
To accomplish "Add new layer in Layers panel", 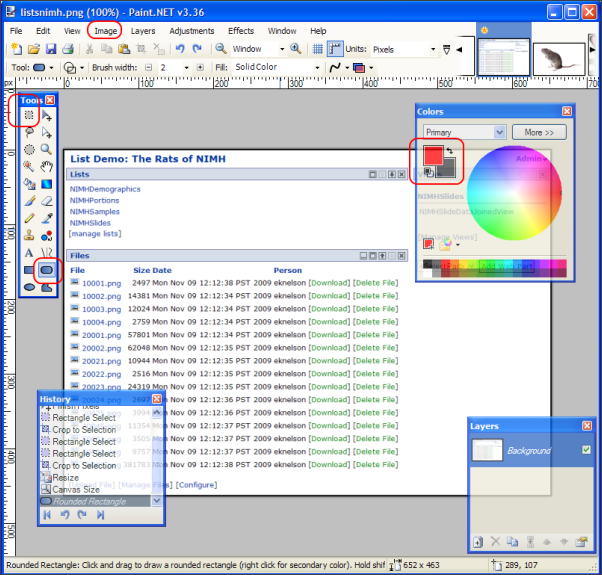I will [x=478, y=542].
